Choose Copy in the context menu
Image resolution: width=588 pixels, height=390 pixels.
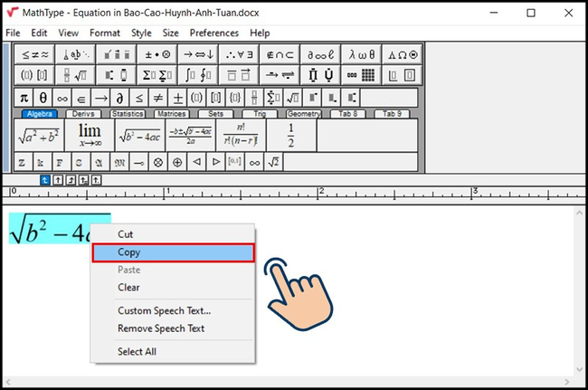coord(173,252)
